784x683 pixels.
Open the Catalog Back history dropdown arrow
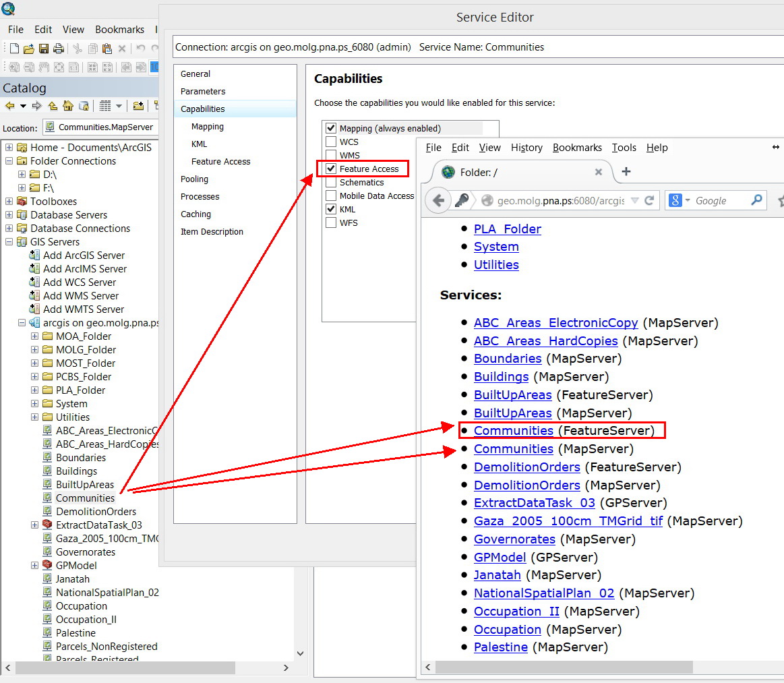click(23, 106)
